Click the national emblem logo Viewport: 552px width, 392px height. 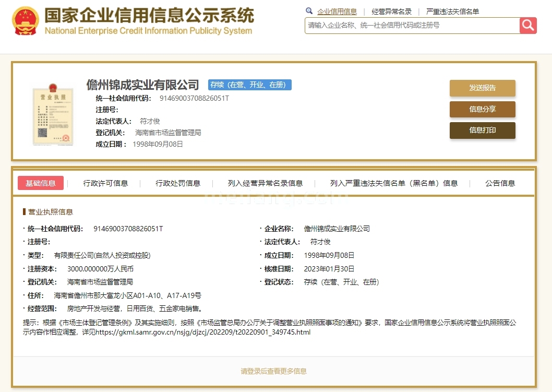click(24, 20)
